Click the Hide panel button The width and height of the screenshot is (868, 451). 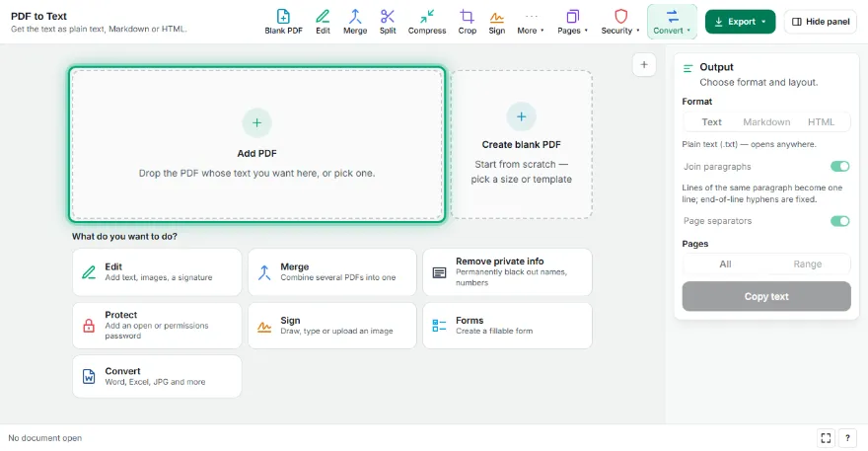point(821,22)
